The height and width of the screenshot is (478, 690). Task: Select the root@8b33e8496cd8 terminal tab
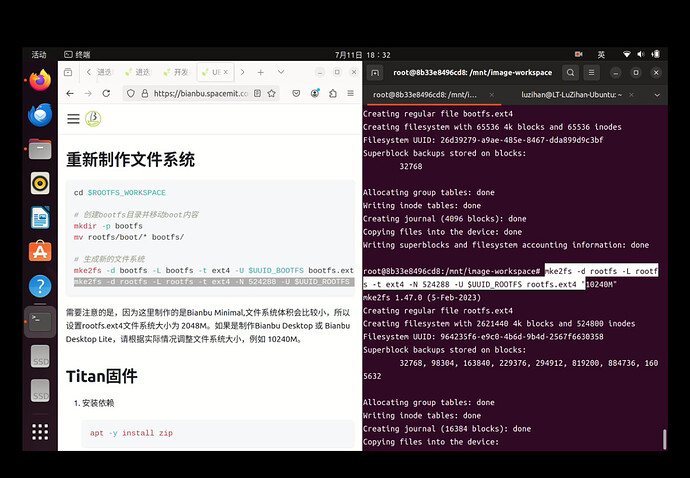pyautogui.click(x=425, y=95)
